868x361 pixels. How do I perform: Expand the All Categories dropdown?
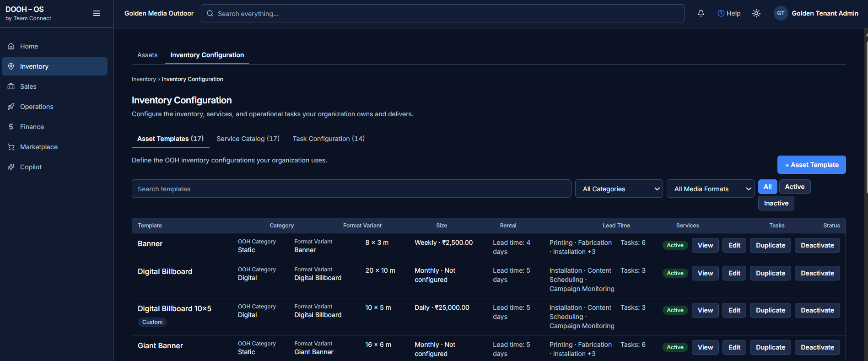pos(619,189)
